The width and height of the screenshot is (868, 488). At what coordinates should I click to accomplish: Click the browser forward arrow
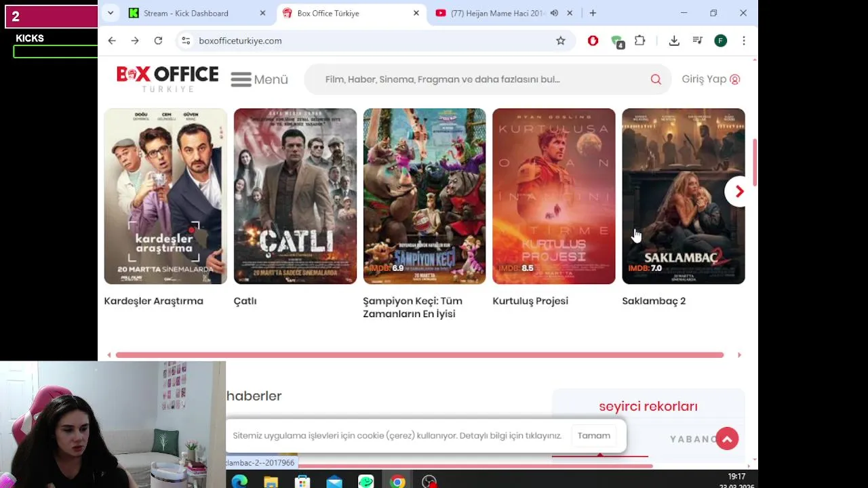tap(135, 41)
